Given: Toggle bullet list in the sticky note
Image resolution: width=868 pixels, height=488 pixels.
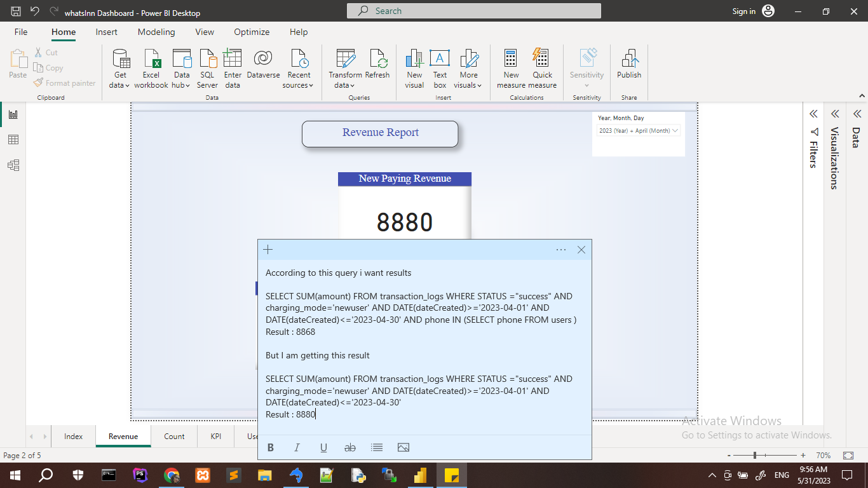Looking at the screenshot, I should click(x=377, y=447).
